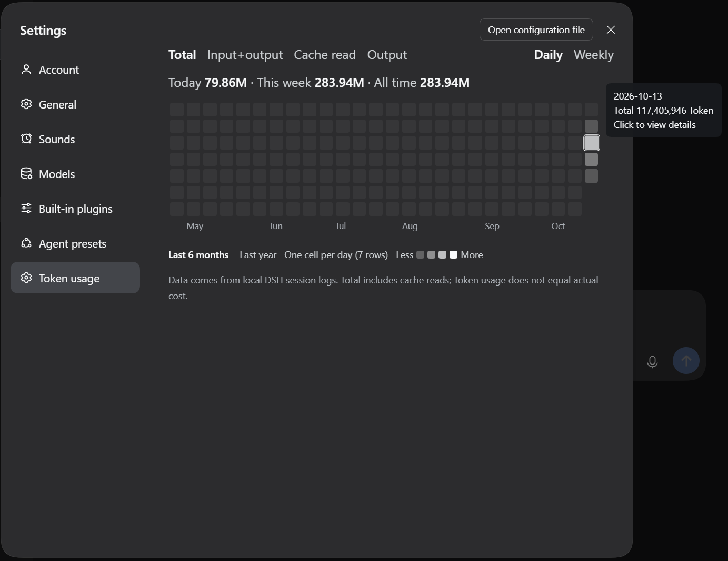Click the second legend swatch from Less
The image size is (728, 561).
tap(431, 255)
